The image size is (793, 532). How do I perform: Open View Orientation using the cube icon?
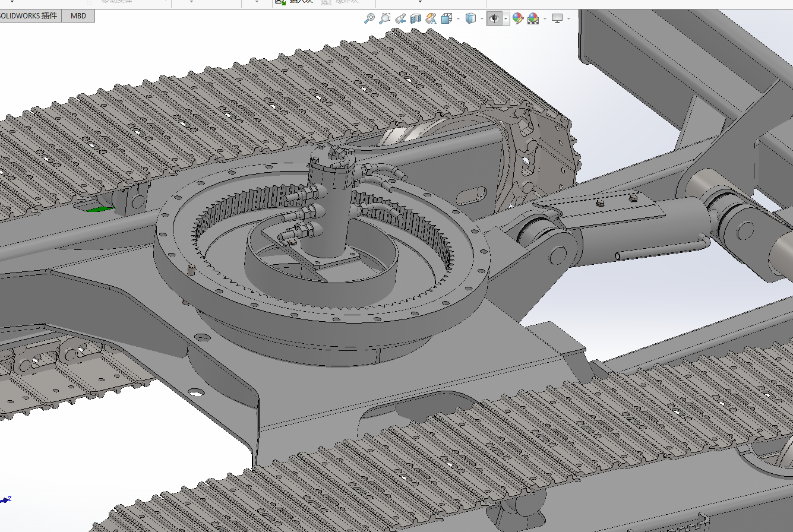(x=446, y=18)
